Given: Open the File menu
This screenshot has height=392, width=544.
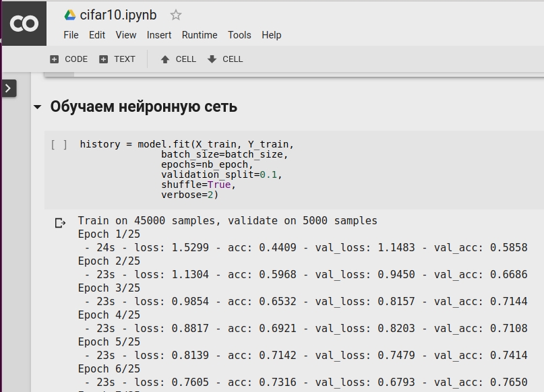Looking at the screenshot, I should tap(71, 35).
